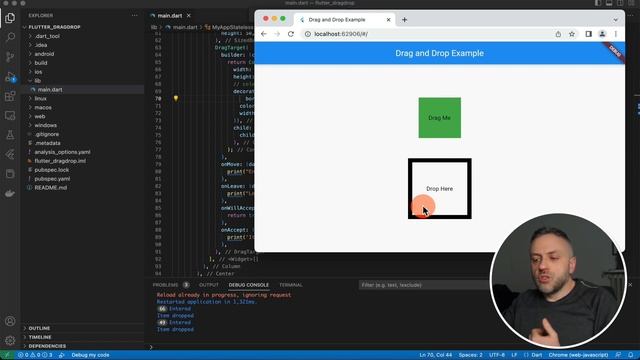The width and height of the screenshot is (640, 360).
Task: Toggle Chrome side panel
Action: 588,34
